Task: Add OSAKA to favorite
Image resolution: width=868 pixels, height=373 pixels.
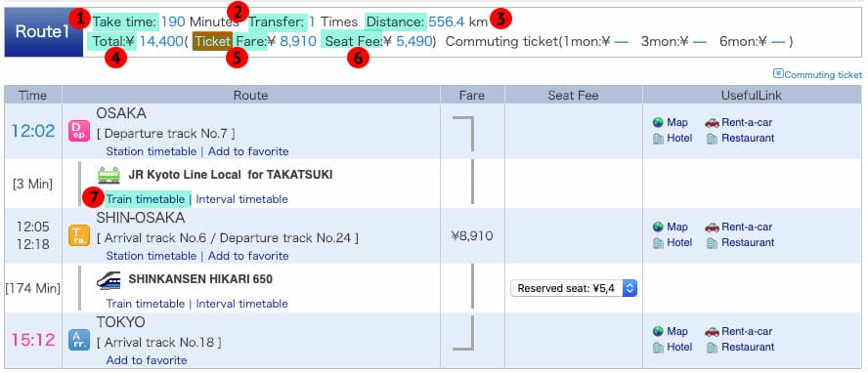Action: click(x=248, y=151)
